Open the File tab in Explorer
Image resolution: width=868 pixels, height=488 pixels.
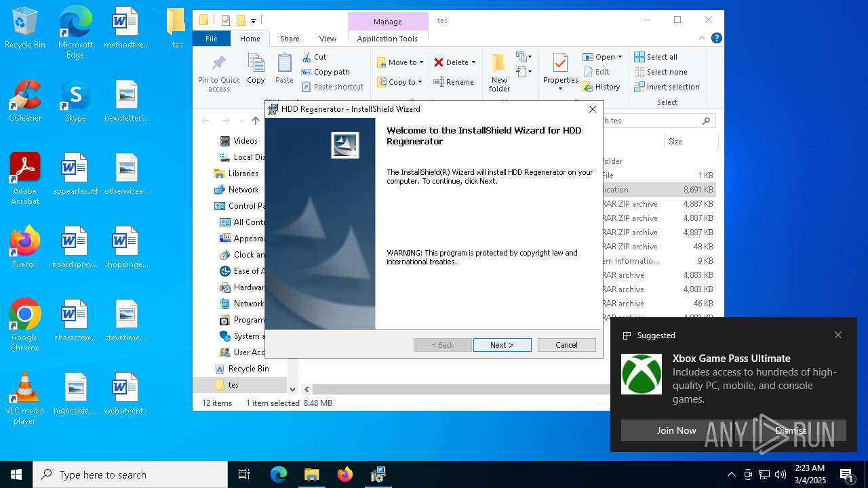[212, 39]
